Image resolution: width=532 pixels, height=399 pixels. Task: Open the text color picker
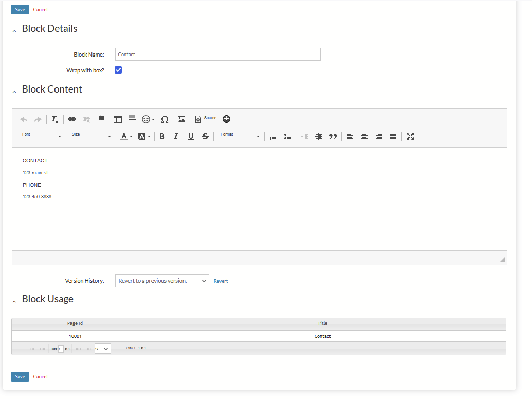[125, 136]
